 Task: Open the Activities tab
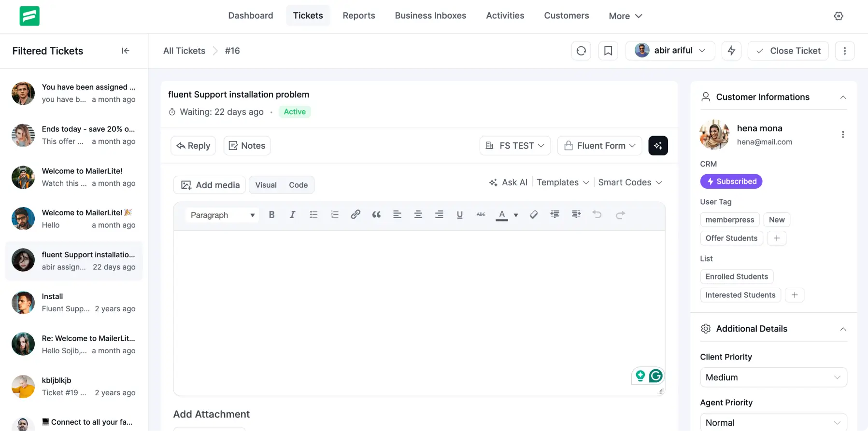click(x=505, y=15)
